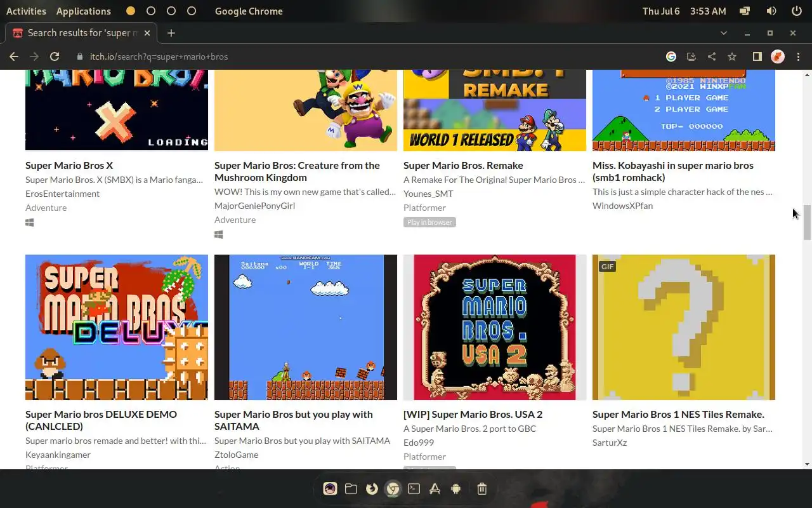The width and height of the screenshot is (812, 508).
Task: Open the first dock app icon
Action: [330, 488]
